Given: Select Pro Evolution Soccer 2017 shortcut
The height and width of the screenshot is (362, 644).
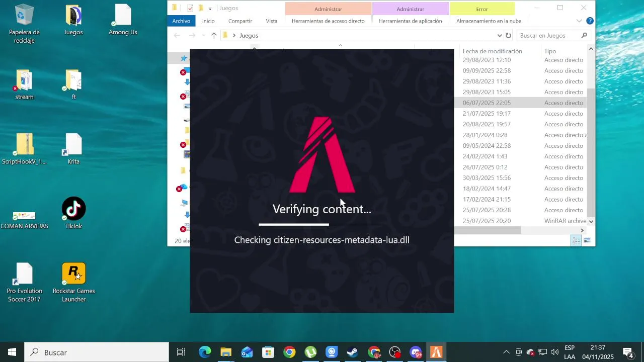Looking at the screenshot, I should pyautogui.click(x=24, y=283).
